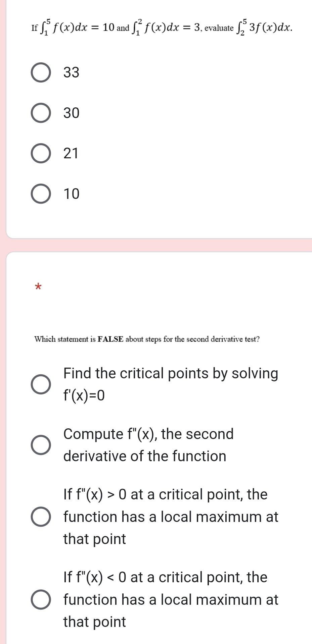Select the answer option 33

41,71
